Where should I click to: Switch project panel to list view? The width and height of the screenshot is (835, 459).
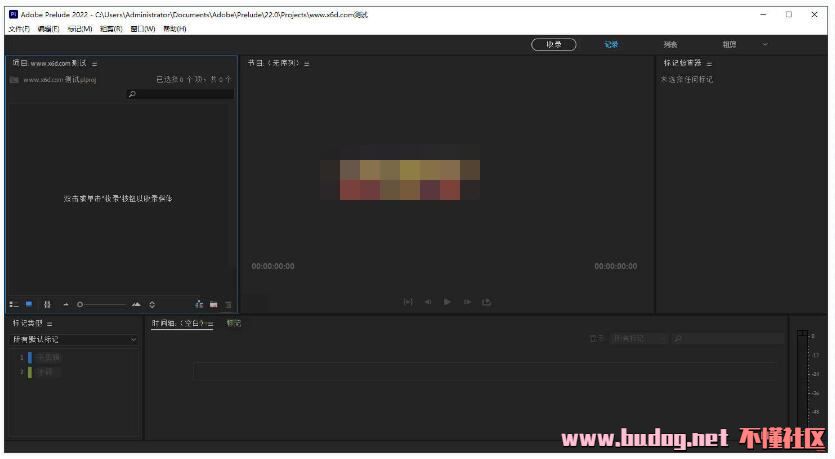(14, 304)
